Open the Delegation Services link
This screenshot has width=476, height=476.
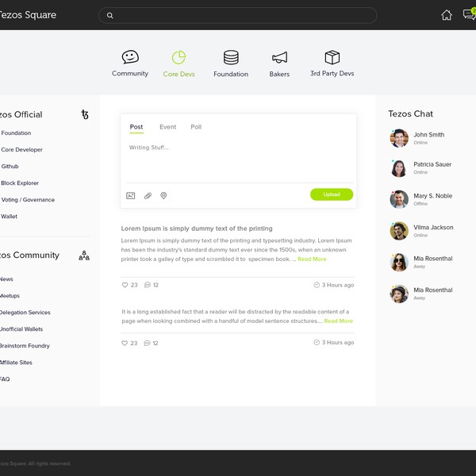[25, 313]
